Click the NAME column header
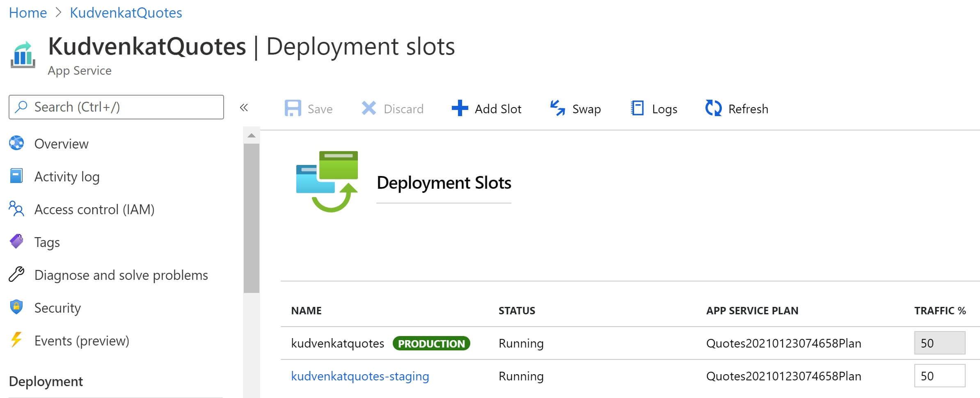 point(306,311)
